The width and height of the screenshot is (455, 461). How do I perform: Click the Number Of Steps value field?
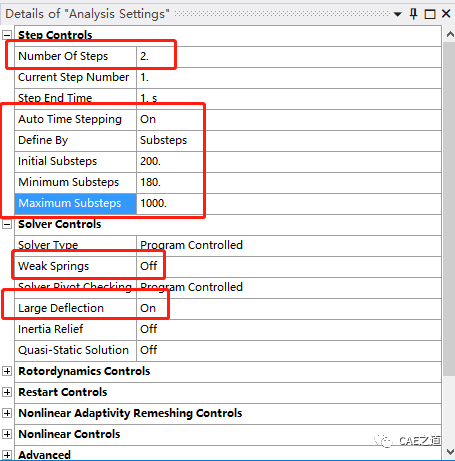(x=289, y=57)
